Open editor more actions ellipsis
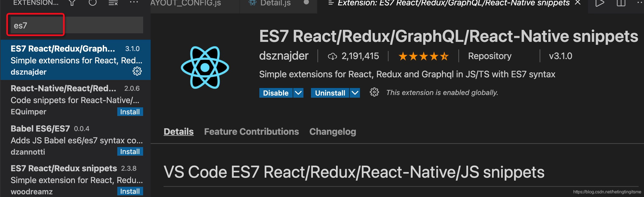Viewport: 644px width, 197px height. coord(640,2)
